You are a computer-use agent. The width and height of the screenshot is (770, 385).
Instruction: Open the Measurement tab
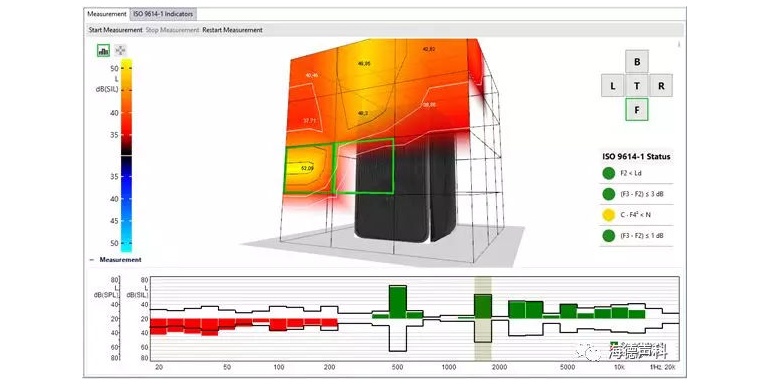pyautogui.click(x=107, y=14)
